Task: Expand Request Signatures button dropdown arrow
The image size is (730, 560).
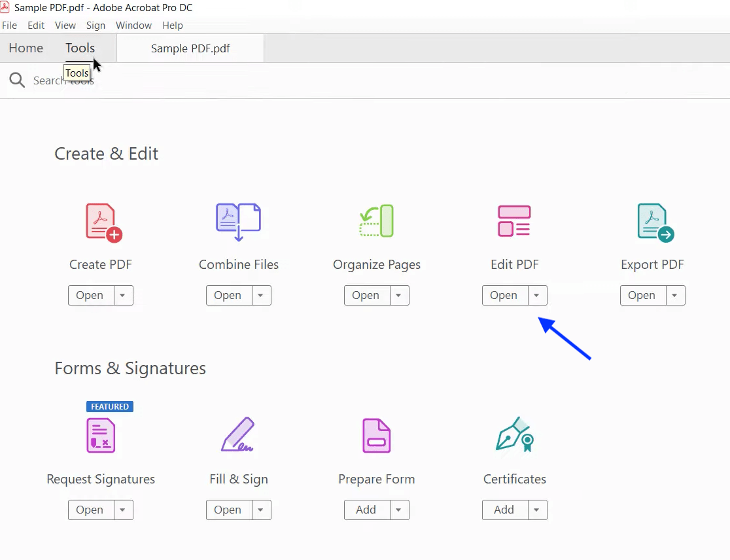Action: click(x=123, y=510)
